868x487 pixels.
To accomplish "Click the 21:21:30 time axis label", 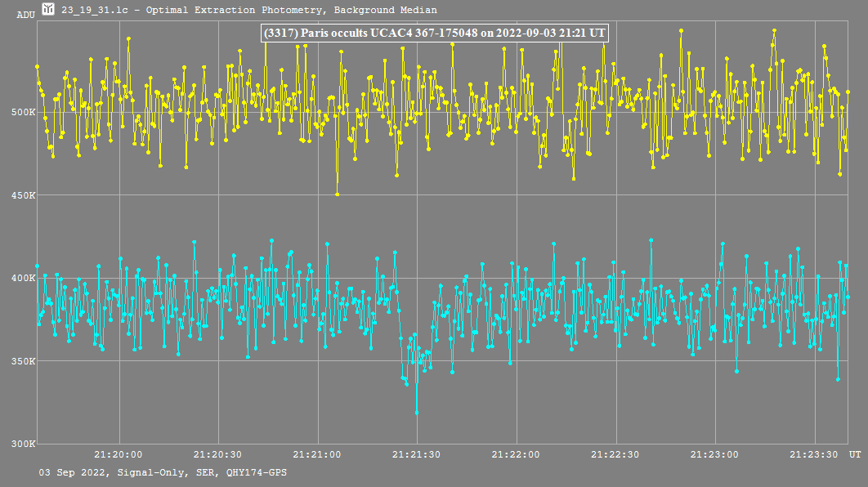I will point(417,454).
